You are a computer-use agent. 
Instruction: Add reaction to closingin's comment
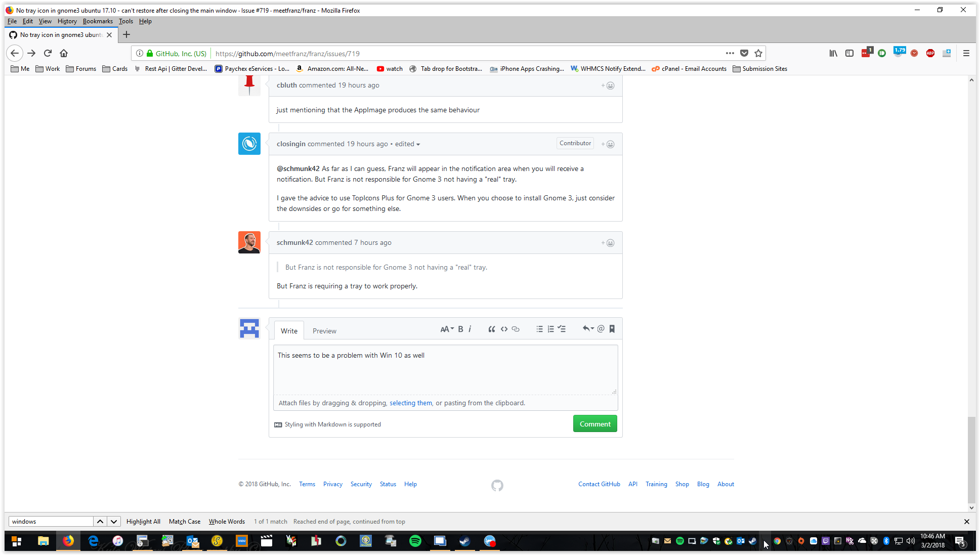click(608, 144)
